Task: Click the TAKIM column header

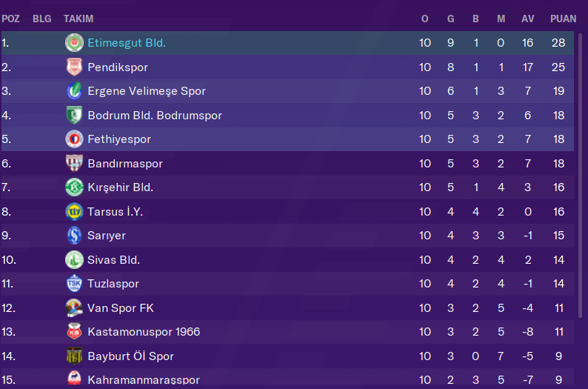Action: tap(78, 19)
